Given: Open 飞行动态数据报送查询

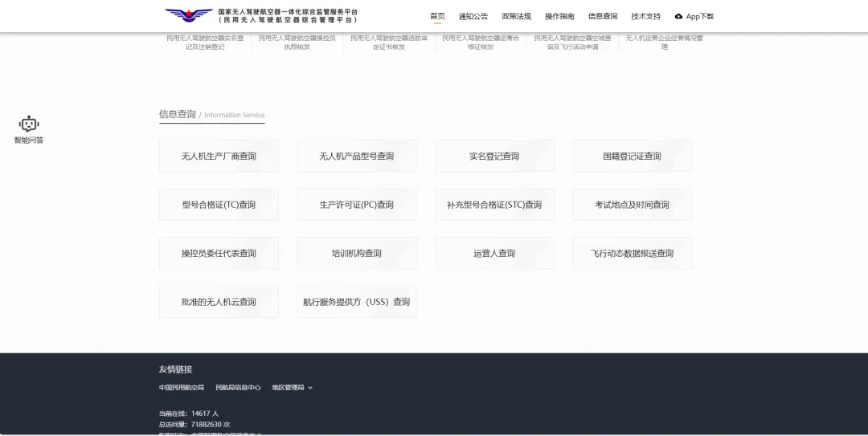Looking at the screenshot, I should [633, 254].
